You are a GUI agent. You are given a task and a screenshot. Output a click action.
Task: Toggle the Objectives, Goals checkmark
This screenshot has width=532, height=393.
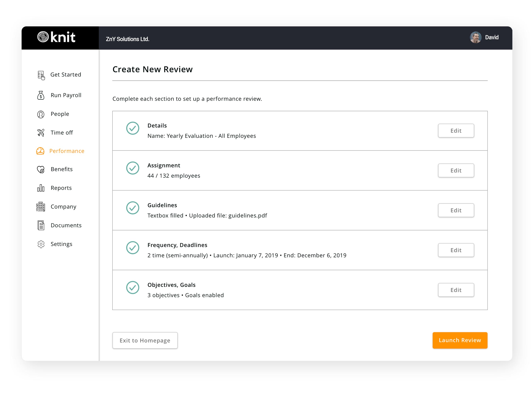point(133,288)
